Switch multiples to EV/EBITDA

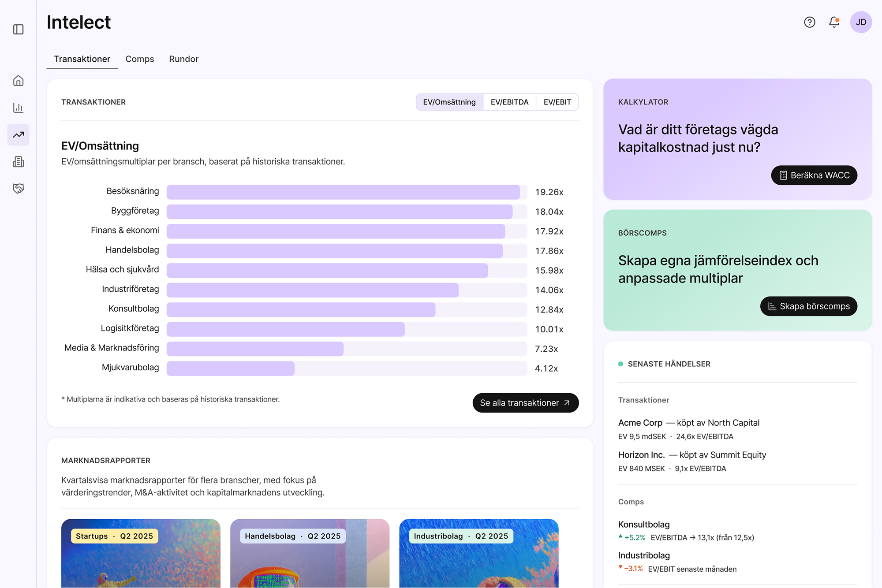(509, 102)
